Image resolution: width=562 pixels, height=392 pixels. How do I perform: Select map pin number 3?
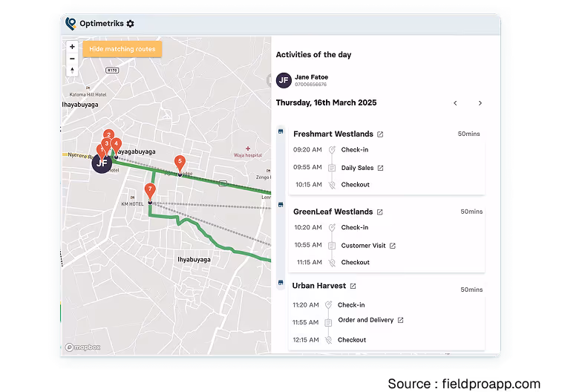106,145
